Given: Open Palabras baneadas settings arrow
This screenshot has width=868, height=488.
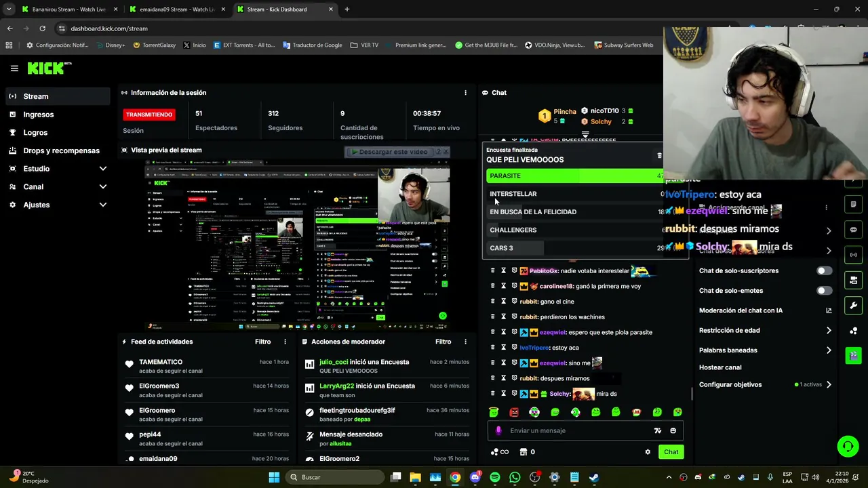Looking at the screenshot, I should pyautogui.click(x=829, y=350).
